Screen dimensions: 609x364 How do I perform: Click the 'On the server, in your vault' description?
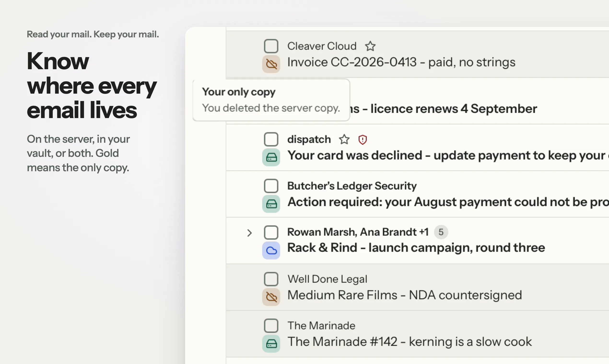[78, 153]
